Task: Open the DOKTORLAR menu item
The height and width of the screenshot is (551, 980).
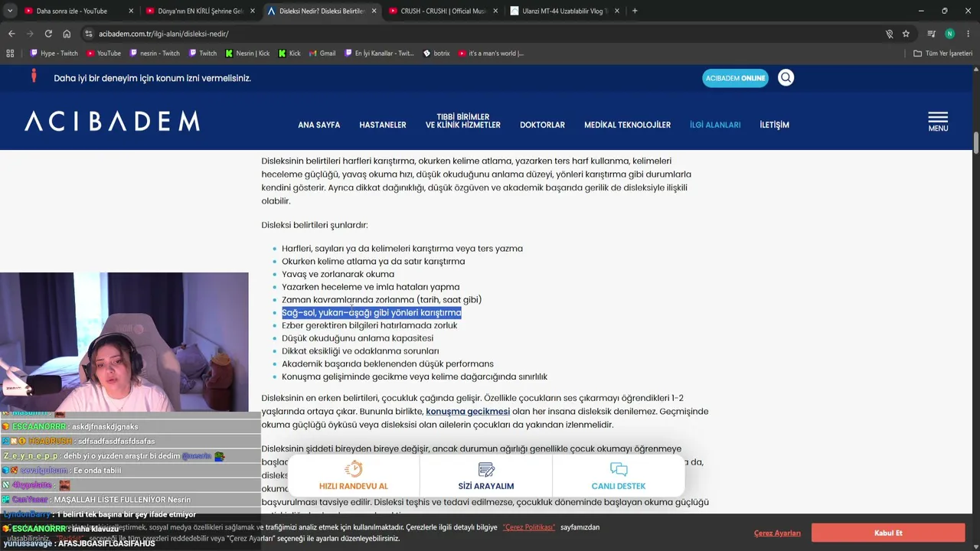Action: (x=542, y=125)
